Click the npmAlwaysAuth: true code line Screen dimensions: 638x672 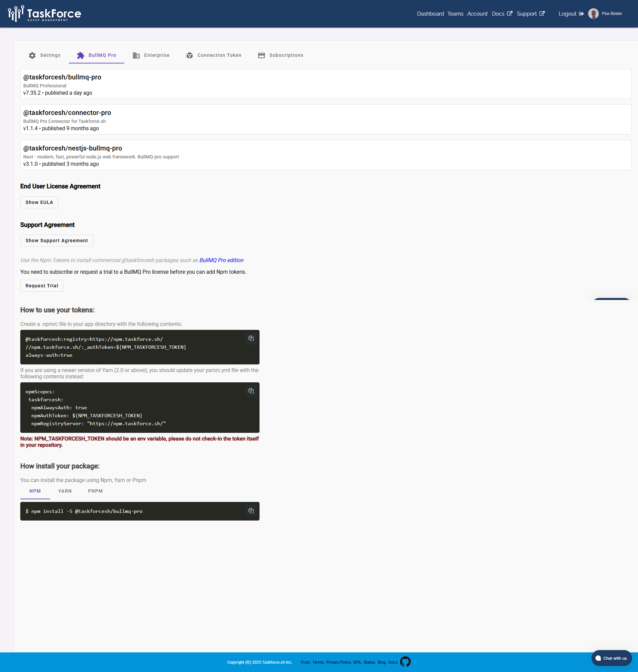pos(59,408)
